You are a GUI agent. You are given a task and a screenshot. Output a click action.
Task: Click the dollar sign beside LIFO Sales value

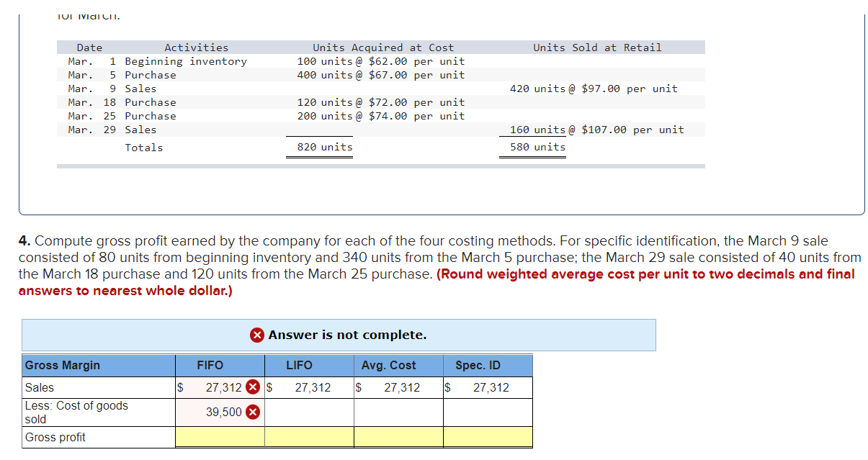[x=269, y=387]
